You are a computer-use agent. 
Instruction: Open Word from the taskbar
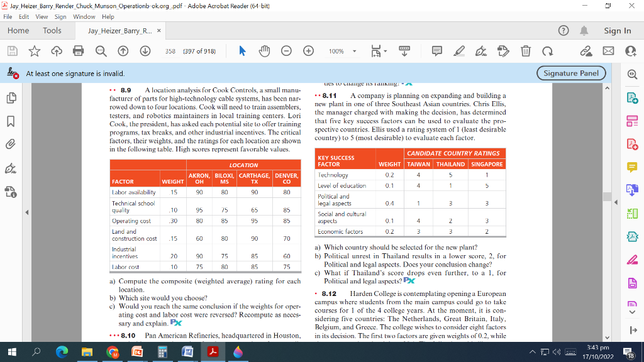click(x=187, y=352)
